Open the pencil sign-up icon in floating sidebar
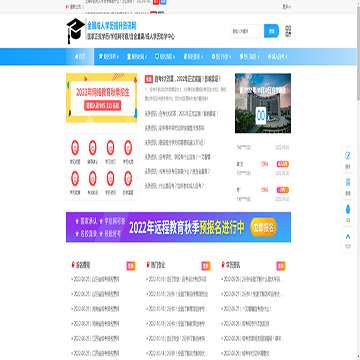The image size is (360, 360). 348,156
